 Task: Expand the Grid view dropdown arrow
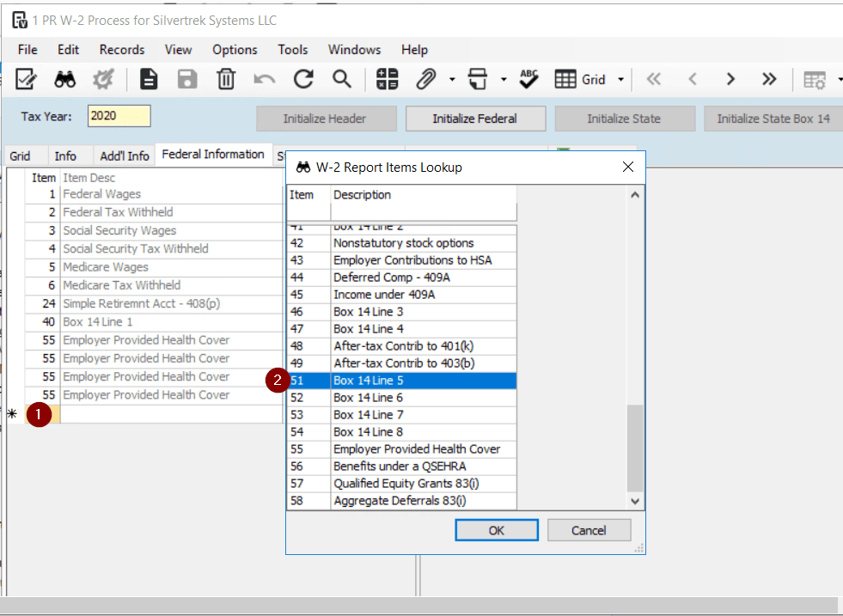[621, 80]
